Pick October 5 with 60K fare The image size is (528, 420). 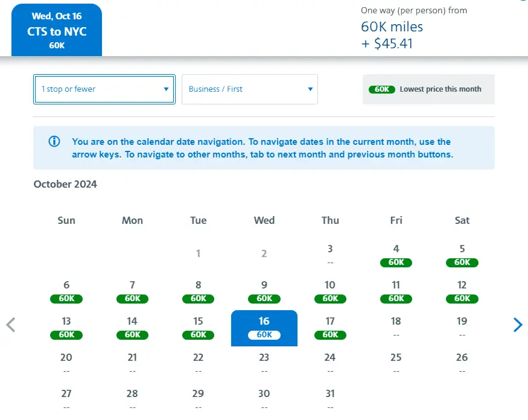tap(462, 255)
